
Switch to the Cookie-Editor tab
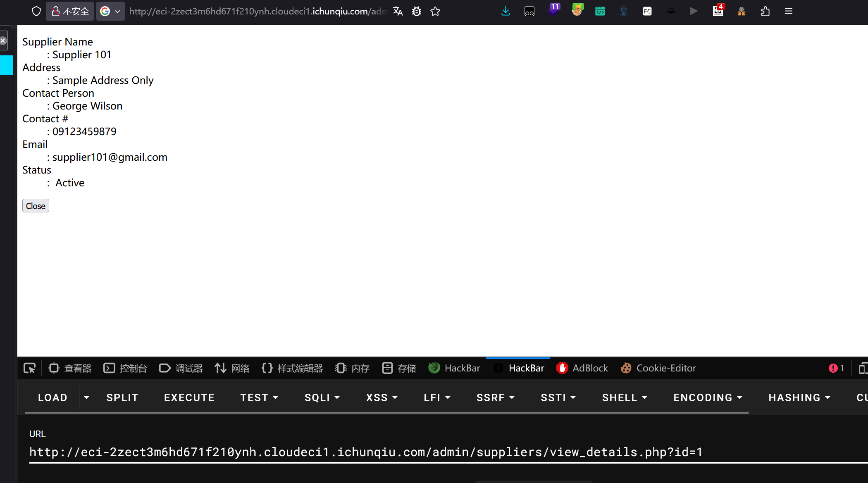click(x=658, y=368)
